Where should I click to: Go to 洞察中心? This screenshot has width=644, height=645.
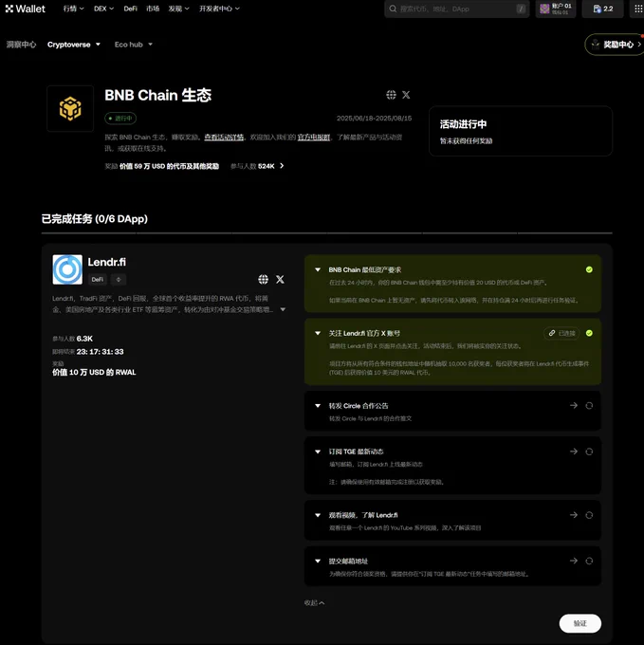point(21,45)
